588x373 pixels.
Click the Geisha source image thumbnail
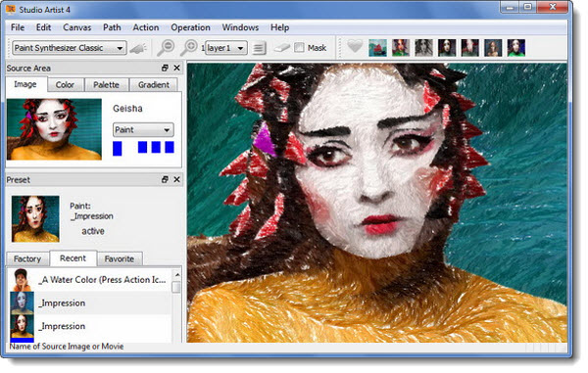54,129
